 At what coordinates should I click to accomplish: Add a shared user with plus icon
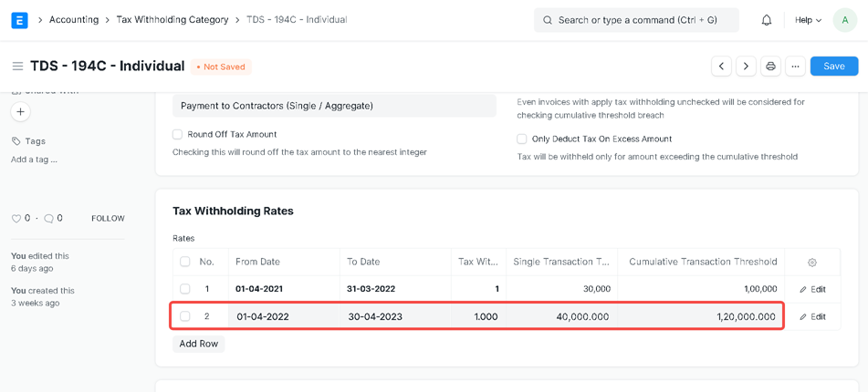[20, 112]
